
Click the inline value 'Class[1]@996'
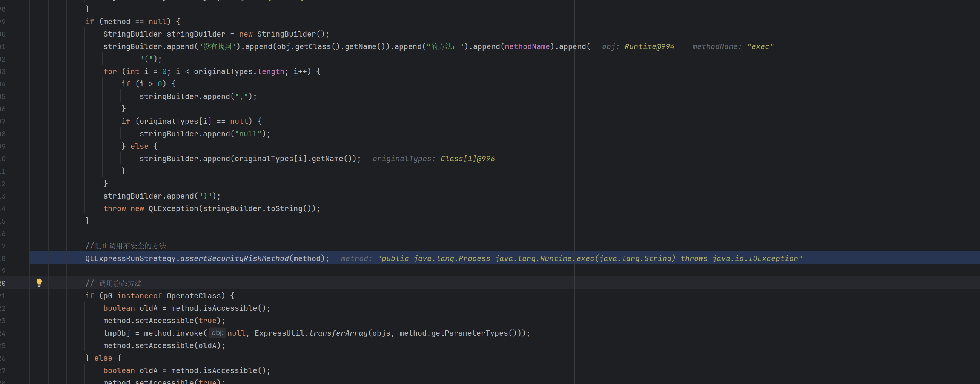[467, 159]
